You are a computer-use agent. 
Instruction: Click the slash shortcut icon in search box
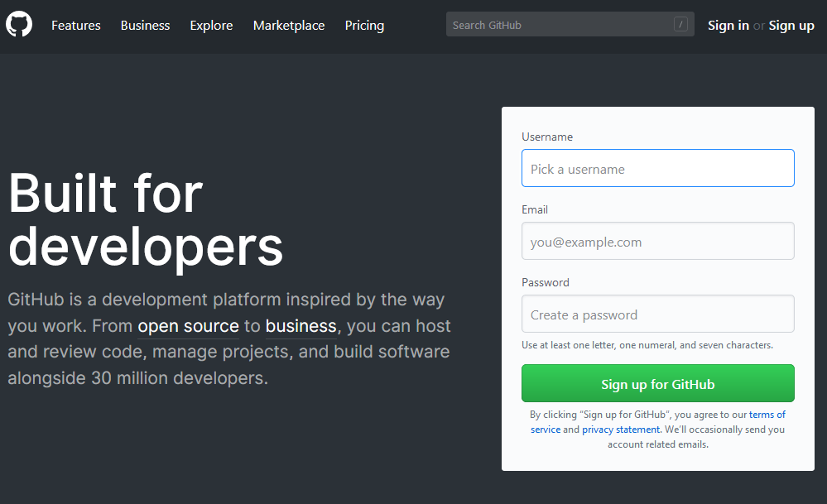coord(680,24)
